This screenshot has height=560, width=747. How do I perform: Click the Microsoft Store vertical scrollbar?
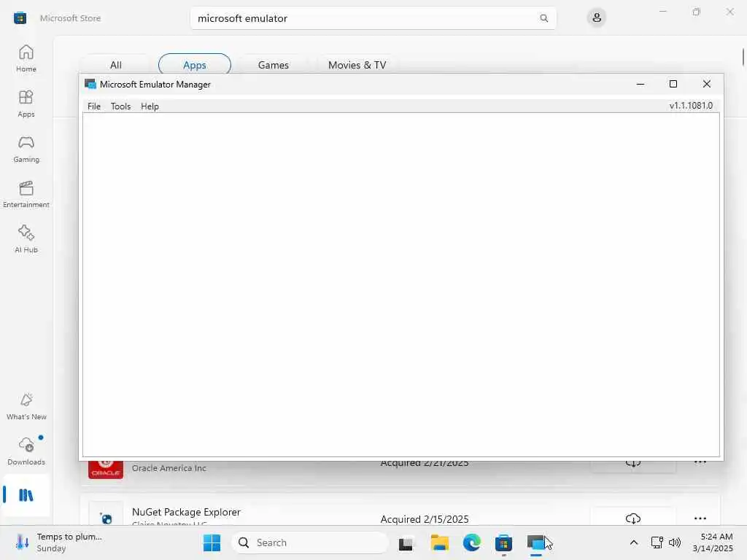pyautogui.click(x=743, y=57)
